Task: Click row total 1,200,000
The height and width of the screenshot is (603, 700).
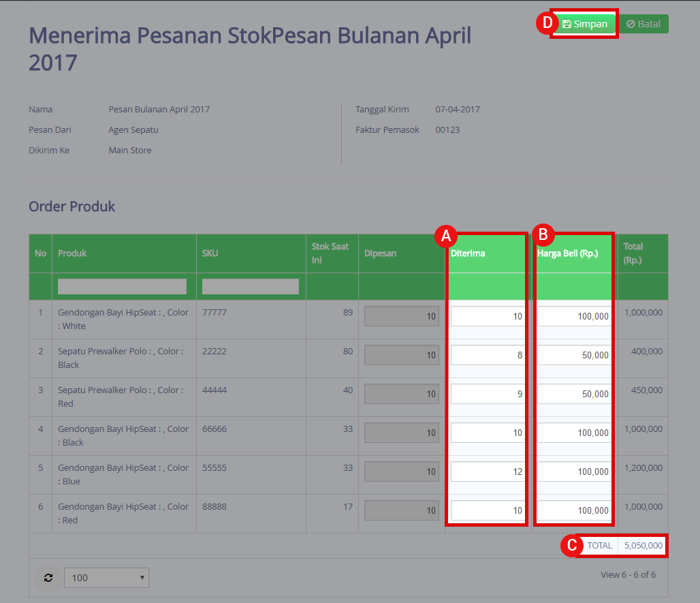Action: (x=643, y=467)
